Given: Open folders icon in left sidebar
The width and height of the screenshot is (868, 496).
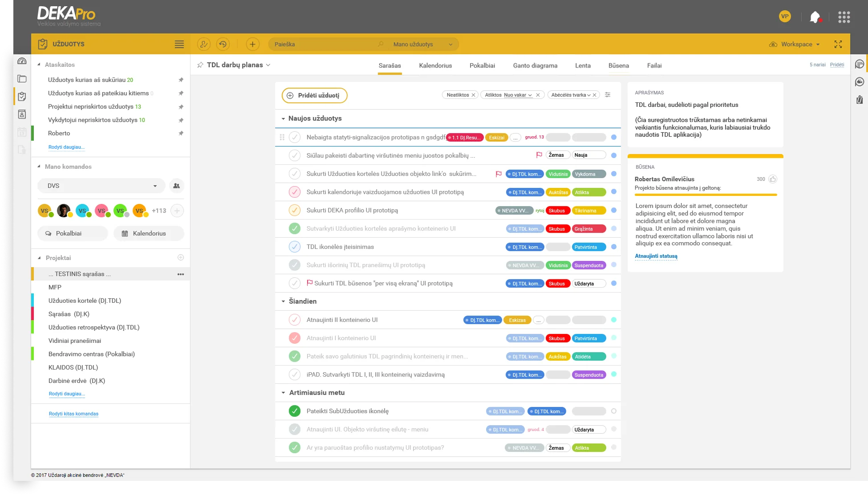Looking at the screenshot, I should coord(22,79).
